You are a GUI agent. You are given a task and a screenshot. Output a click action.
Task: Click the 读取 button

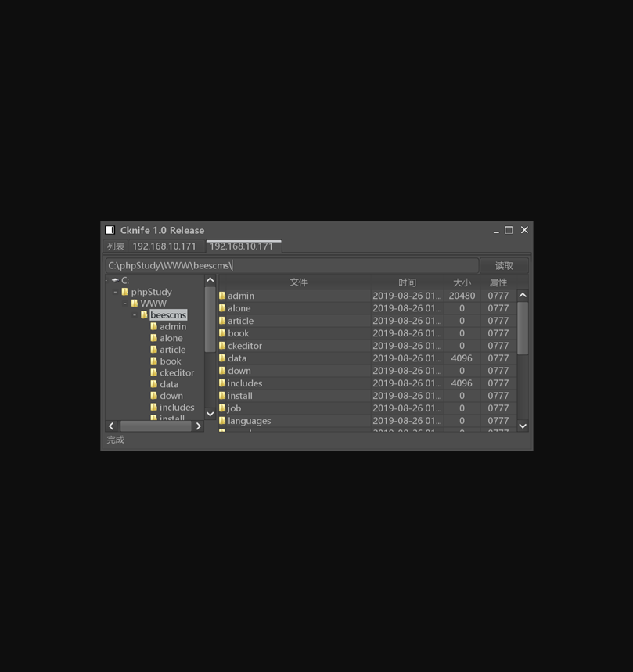tap(504, 266)
